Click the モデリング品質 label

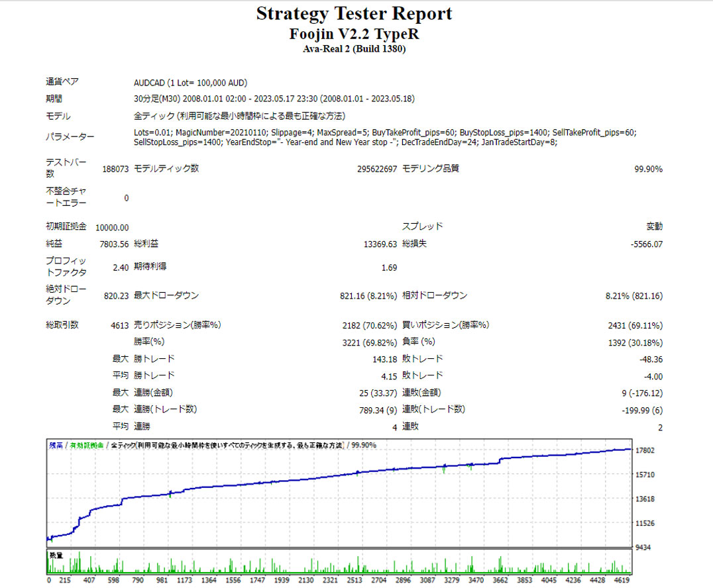[x=431, y=169]
